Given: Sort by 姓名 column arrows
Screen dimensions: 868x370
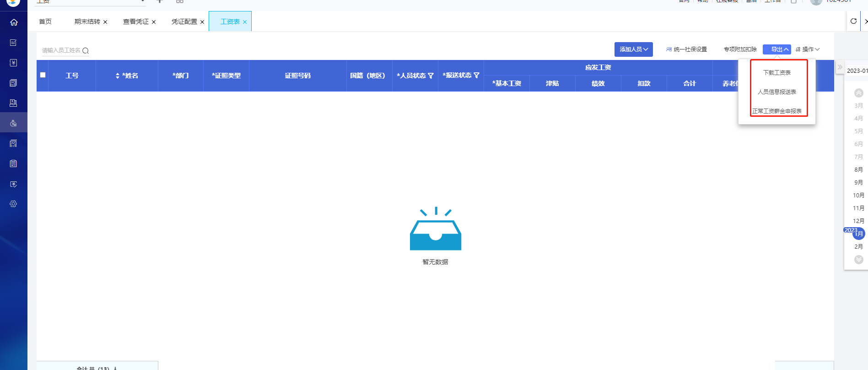Looking at the screenshot, I should tap(118, 76).
